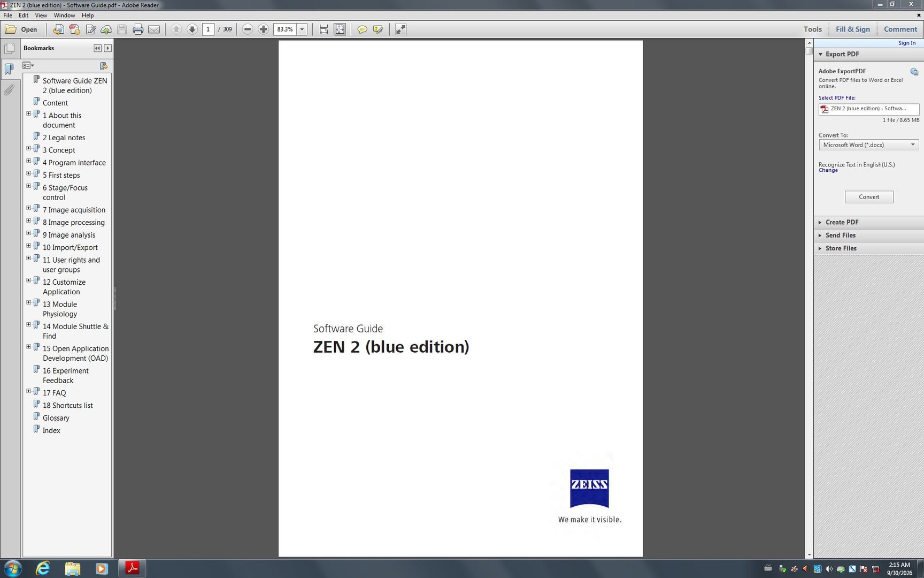Click the Change language link
Viewport: 924px width, 578px height.
tap(828, 170)
